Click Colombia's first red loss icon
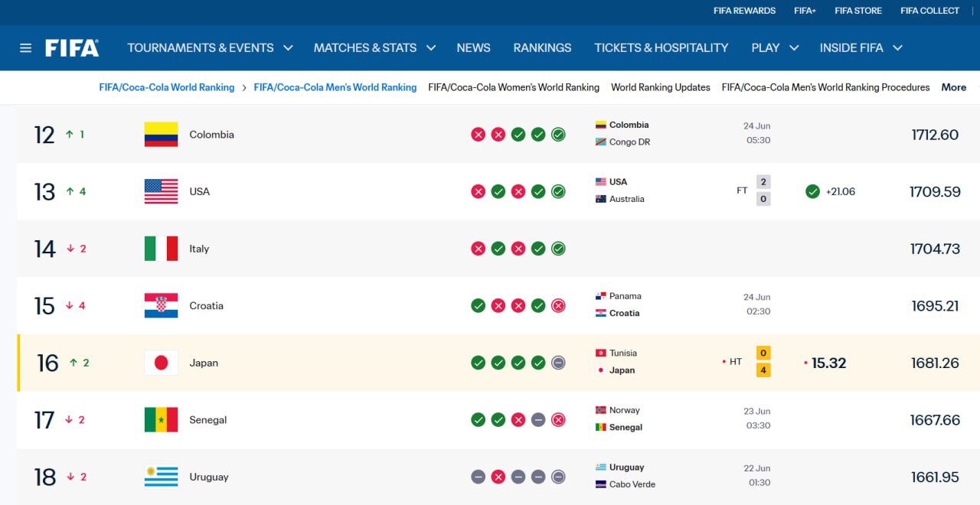This screenshot has height=505, width=980. 479,135
